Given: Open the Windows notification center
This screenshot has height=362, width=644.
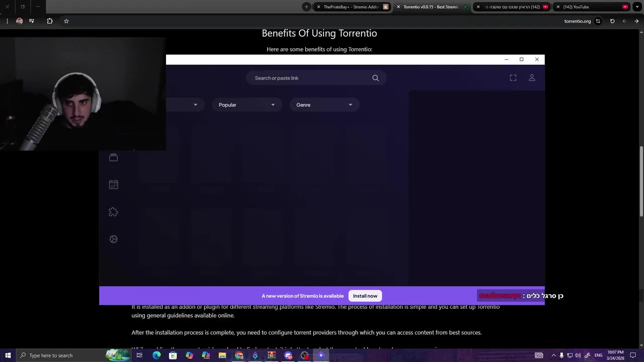Looking at the screenshot, I should point(633,355).
